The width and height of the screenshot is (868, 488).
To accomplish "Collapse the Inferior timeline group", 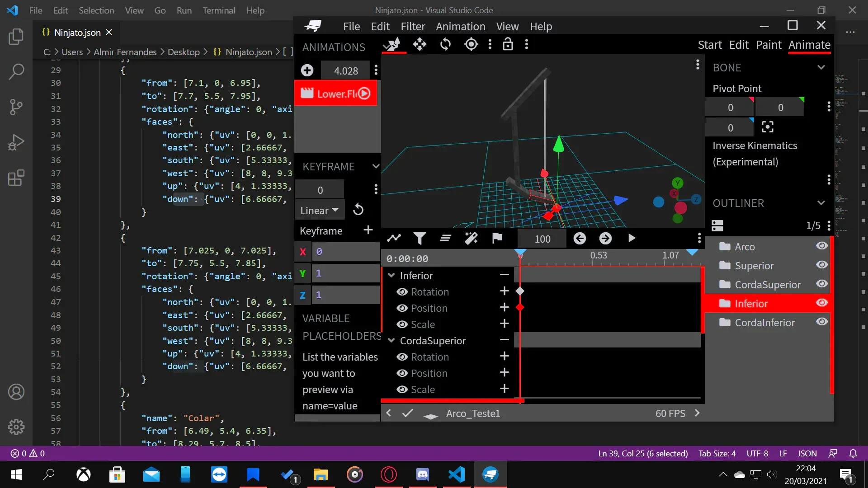I will pyautogui.click(x=392, y=275).
